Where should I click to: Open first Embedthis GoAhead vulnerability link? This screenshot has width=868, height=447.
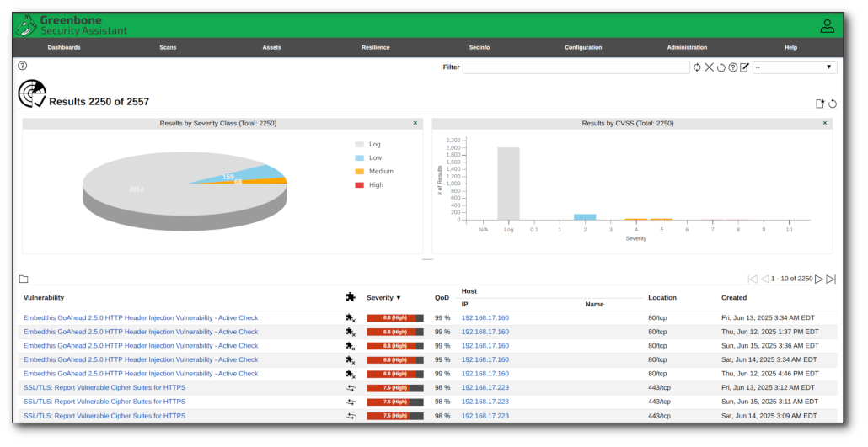141,318
